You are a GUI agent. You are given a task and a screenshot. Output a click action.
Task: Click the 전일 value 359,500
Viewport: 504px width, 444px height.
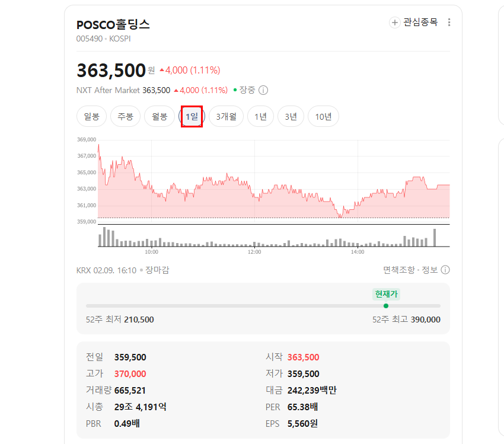click(130, 357)
